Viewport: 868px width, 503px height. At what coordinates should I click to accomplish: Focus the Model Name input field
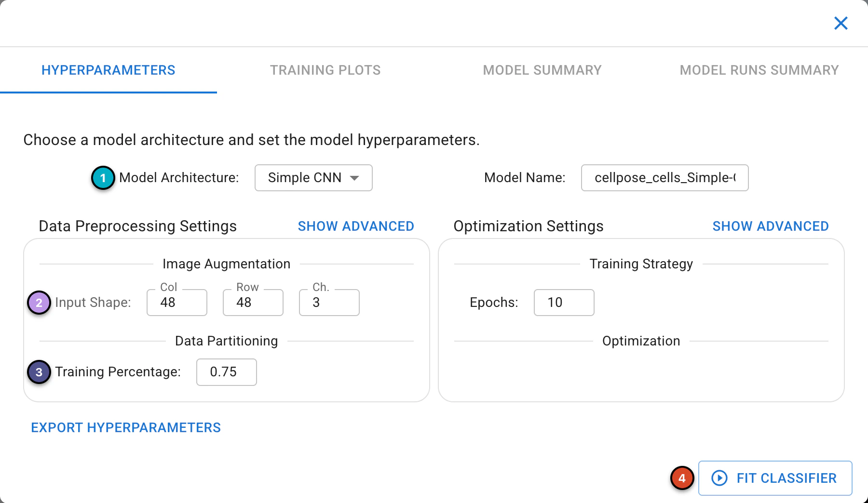665,178
